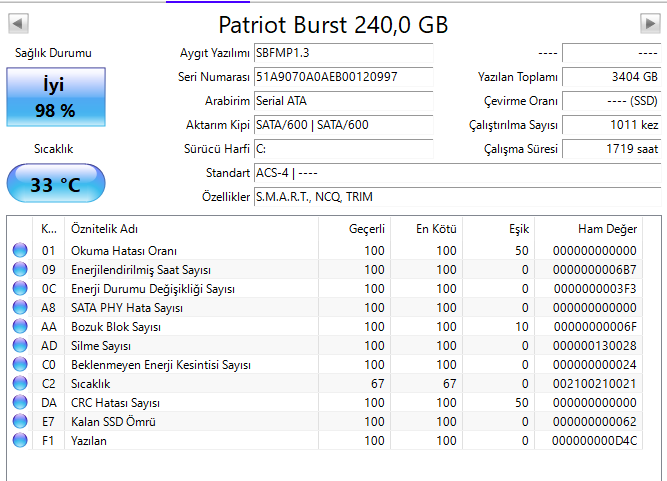Click raw value 002100210021
Screen dimensions: 667x481
[595, 384]
